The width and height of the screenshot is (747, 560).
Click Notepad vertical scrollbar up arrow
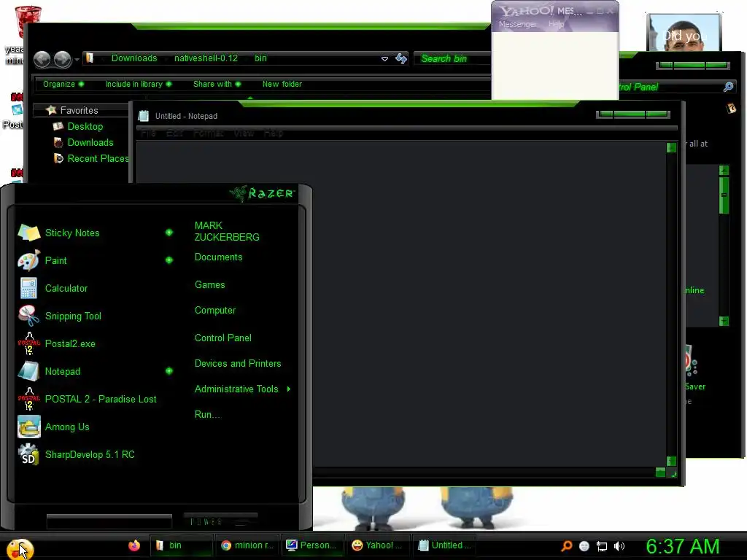click(x=671, y=148)
